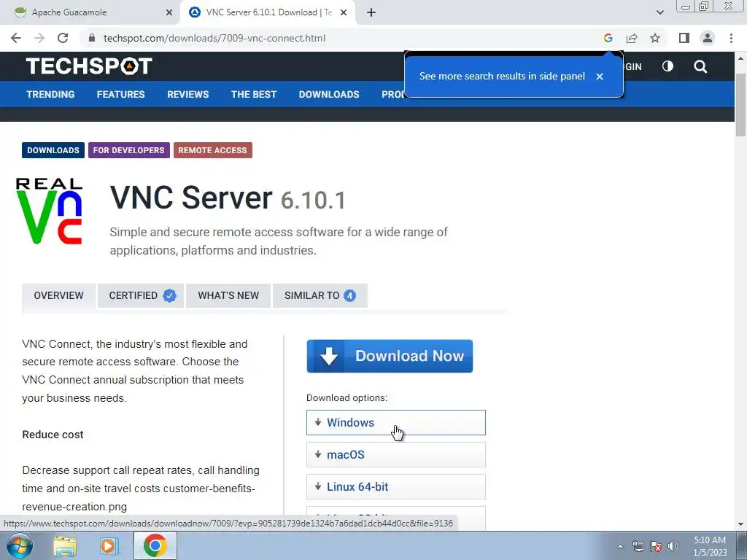The image size is (747, 560).
Task: Close the VNC Server download tab
Action: point(344,12)
